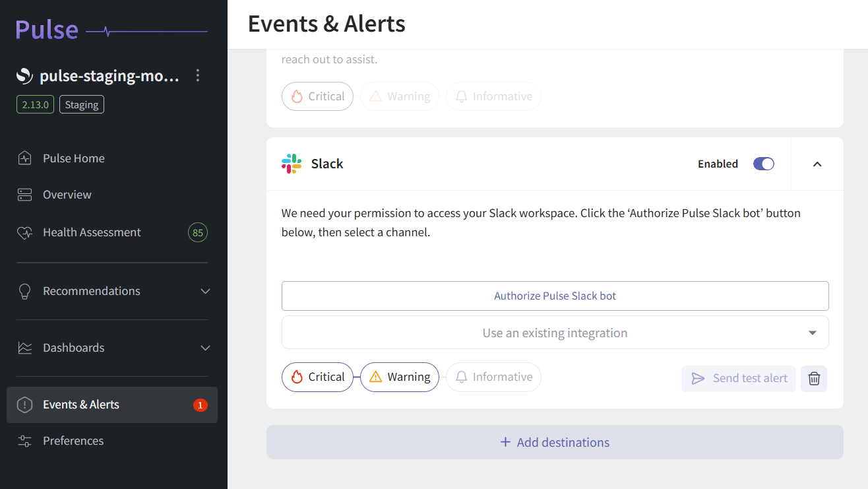Toggle the Slack Enabled switch
Viewport: 868px width, 489px height.
pos(764,164)
